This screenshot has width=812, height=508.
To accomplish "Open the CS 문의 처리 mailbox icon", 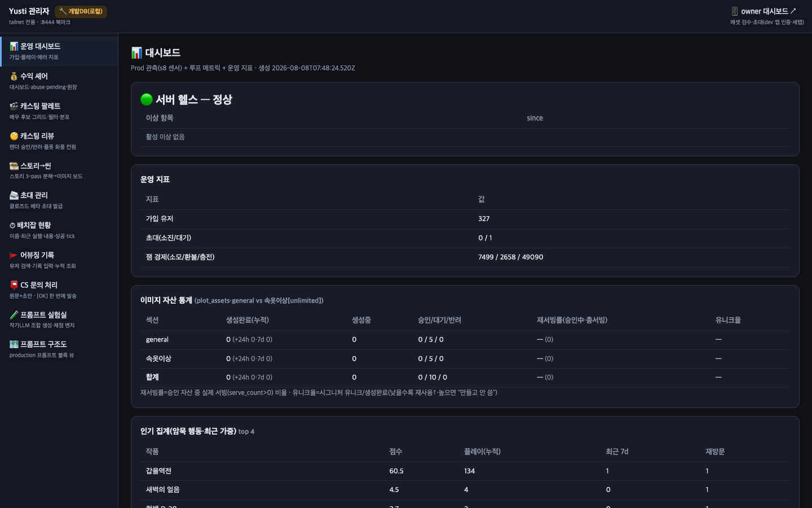I will [x=14, y=285].
